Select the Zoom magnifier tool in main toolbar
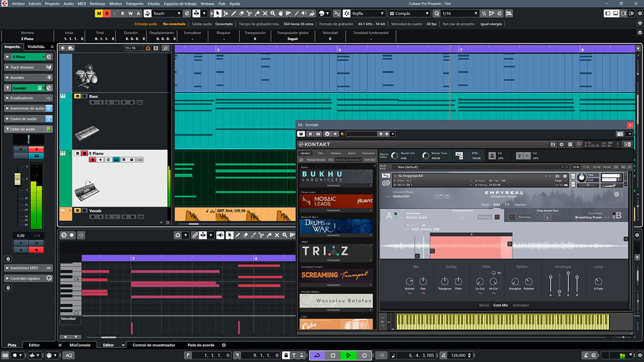644x362 pixels. 273,13
